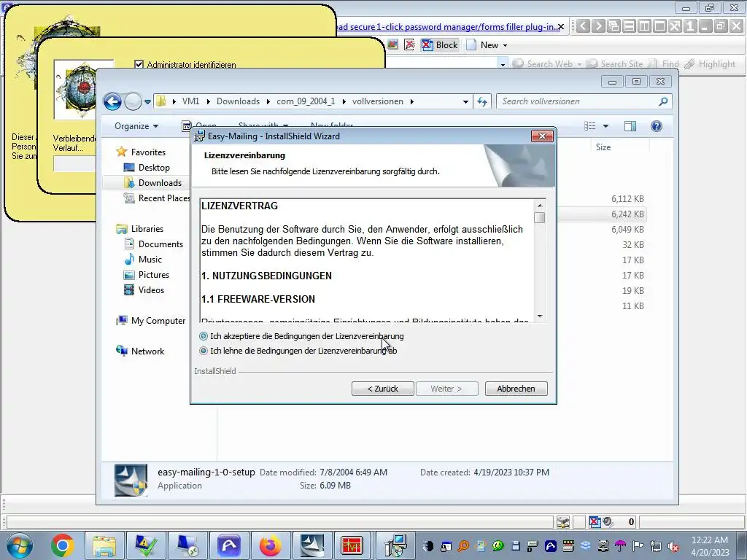This screenshot has height=560, width=747.
Task: Open the view options dropdown arrow
Action: (x=605, y=126)
